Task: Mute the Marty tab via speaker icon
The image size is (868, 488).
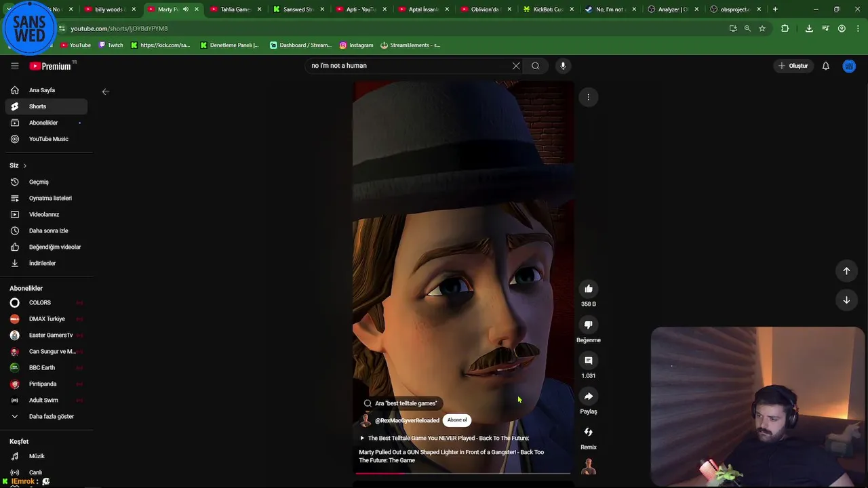Action: point(185,9)
